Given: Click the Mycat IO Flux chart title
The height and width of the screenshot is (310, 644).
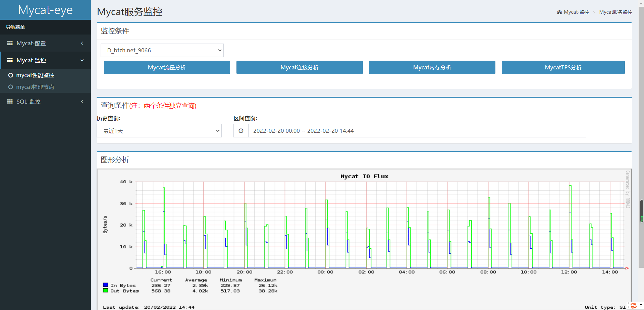Looking at the screenshot, I should [364, 176].
